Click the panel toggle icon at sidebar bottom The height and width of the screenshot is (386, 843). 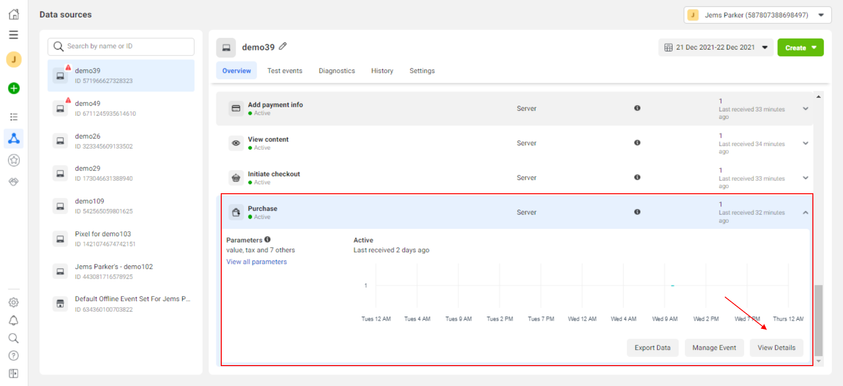tap(14, 373)
